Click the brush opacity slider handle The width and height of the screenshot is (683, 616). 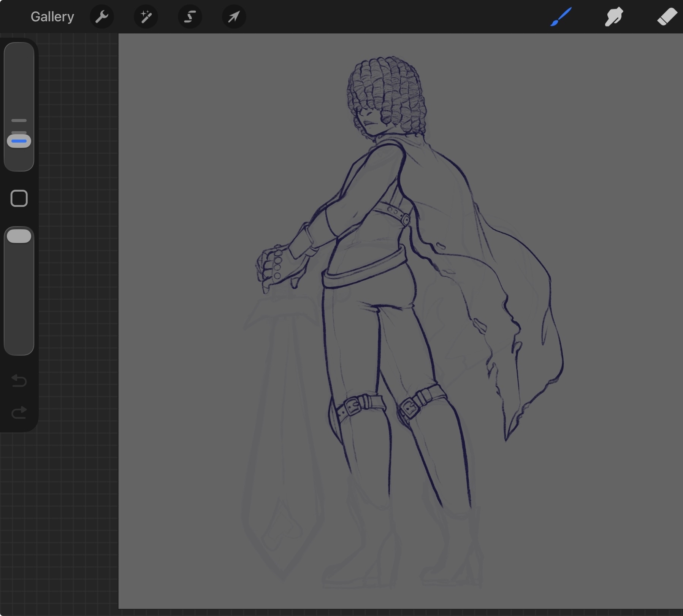point(19,236)
